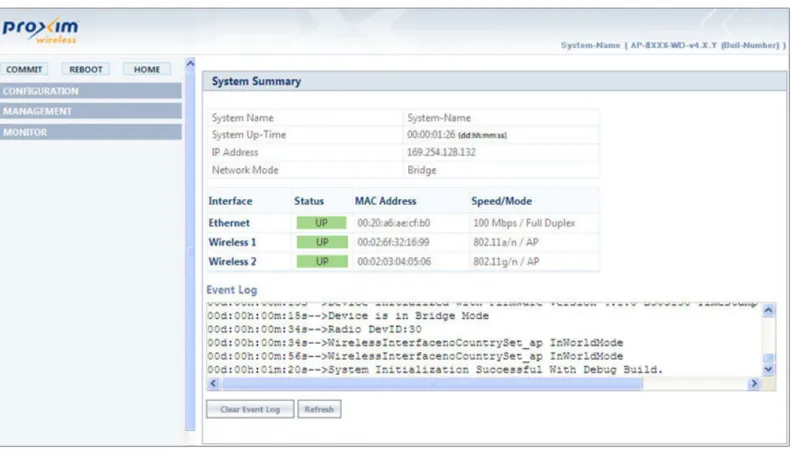Click the System-Name header text at top right
This screenshot has height=452, width=792.
pyautogui.click(x=673, y=45)
